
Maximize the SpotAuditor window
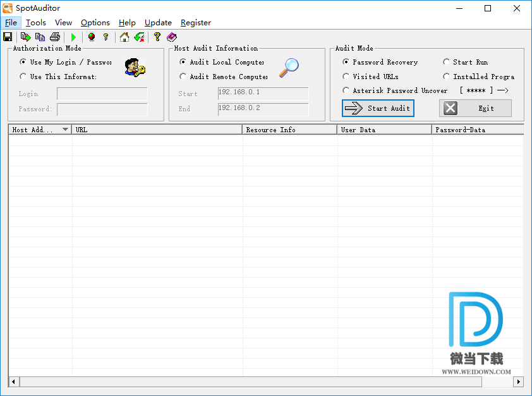[488, 8]
